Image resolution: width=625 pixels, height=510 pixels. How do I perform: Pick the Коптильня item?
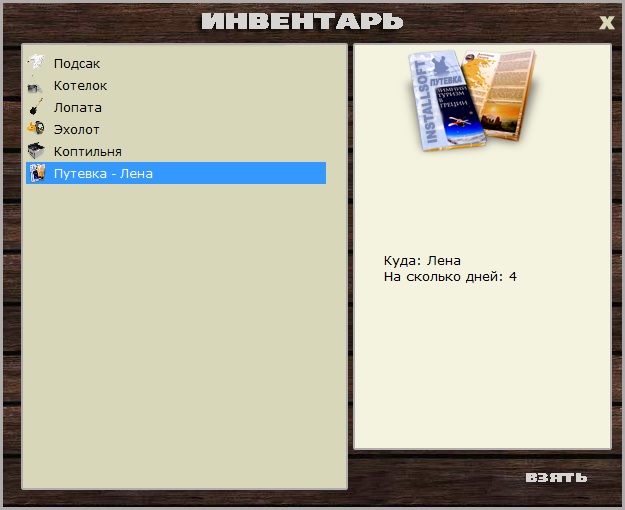[x=176, y=151]
